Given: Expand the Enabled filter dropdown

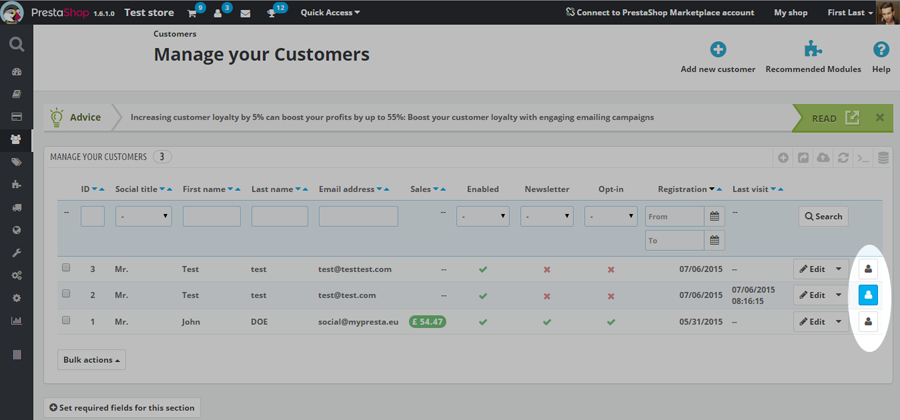Looking at the screenshot, I should pos(483,216).
